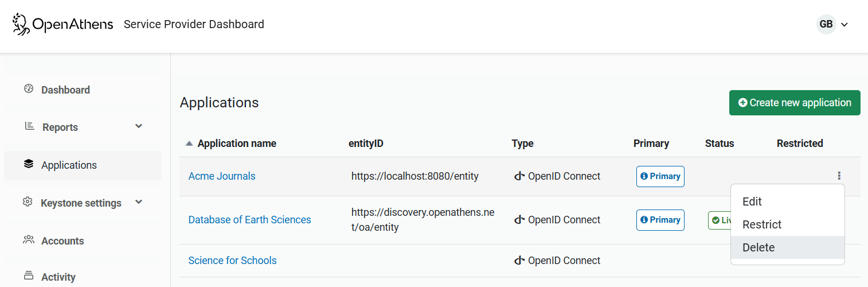The image size is (868, 287).
Task: Click the Application name column header
Action: tap(237, 143)
